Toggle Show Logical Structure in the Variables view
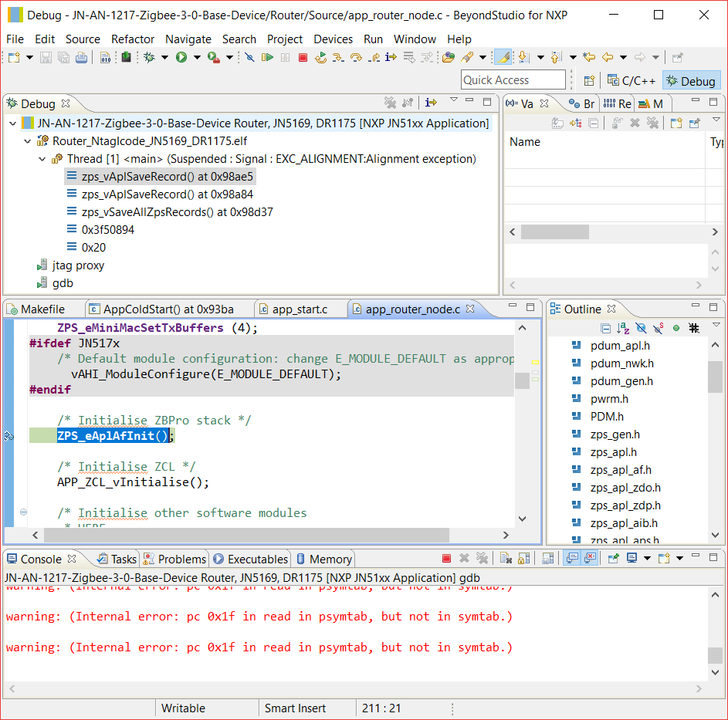Screen dimensions: 728x720 point(576,123)
